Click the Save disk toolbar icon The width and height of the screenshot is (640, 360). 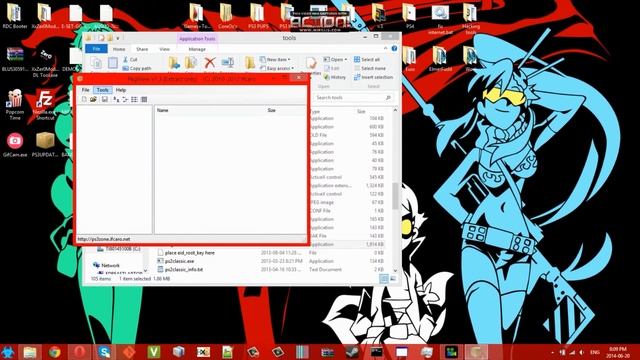[x=104, y=100]
